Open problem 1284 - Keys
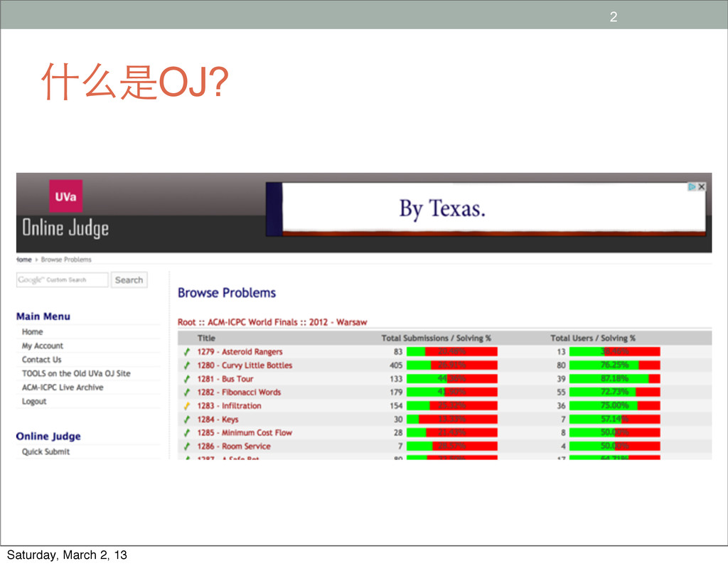 [x=218, y=420]
